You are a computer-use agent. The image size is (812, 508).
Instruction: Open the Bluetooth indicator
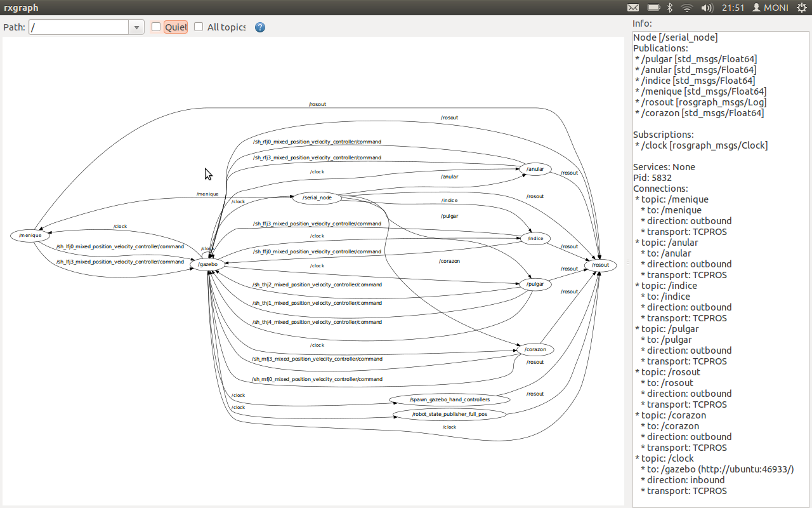(670, 8)
